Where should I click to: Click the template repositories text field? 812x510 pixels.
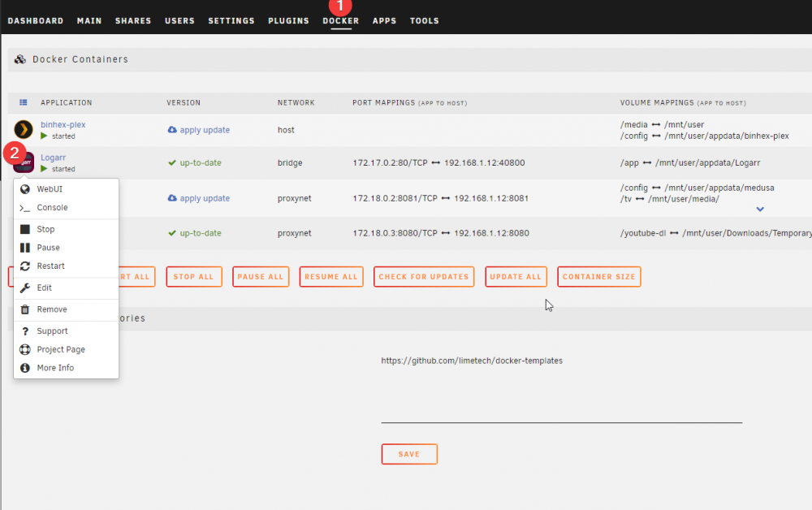tap(561, 388)
